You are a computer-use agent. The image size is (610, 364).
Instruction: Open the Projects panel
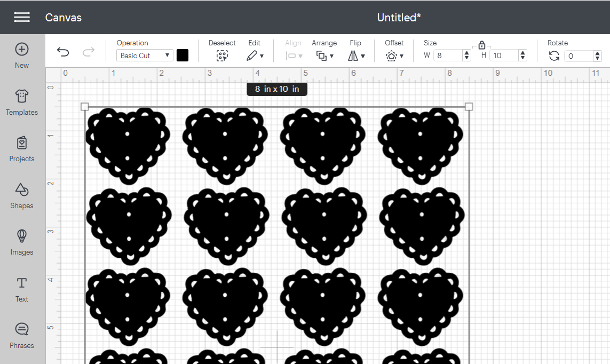click(x=22, y=149)
